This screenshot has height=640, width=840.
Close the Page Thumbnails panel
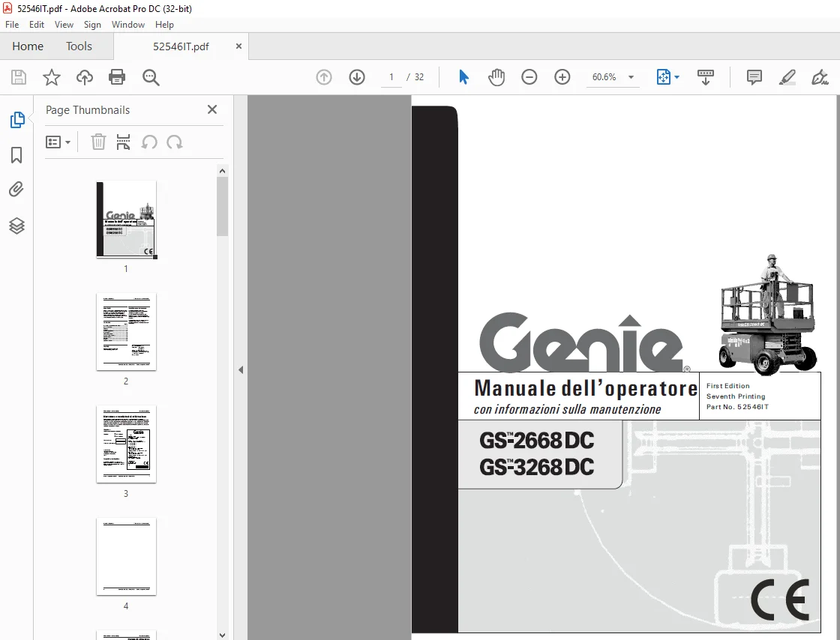(x=212, y=109)
